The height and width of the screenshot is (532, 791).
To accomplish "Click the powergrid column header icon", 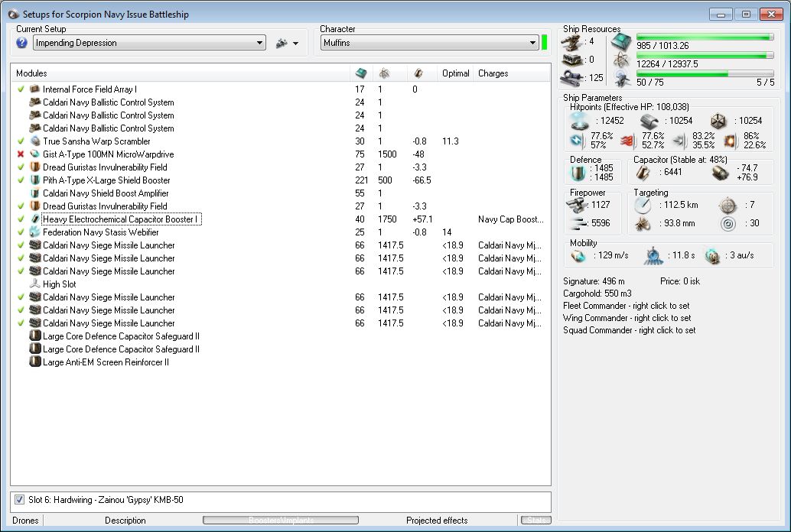I will click(x=384, y=73).
